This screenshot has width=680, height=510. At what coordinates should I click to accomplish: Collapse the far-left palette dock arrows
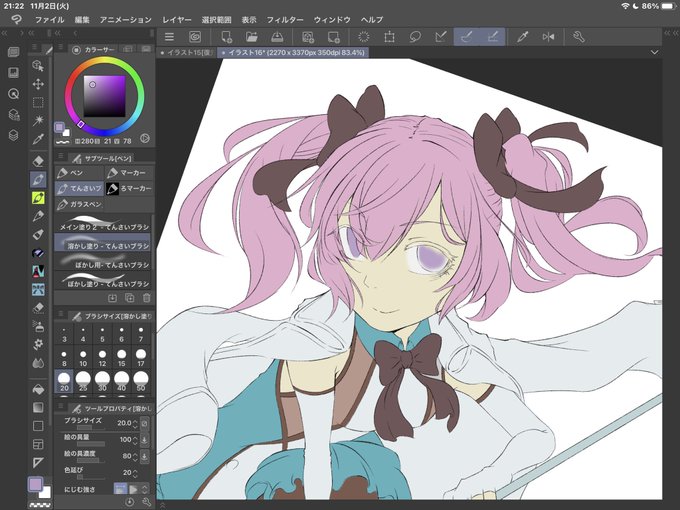click(5, 33)
